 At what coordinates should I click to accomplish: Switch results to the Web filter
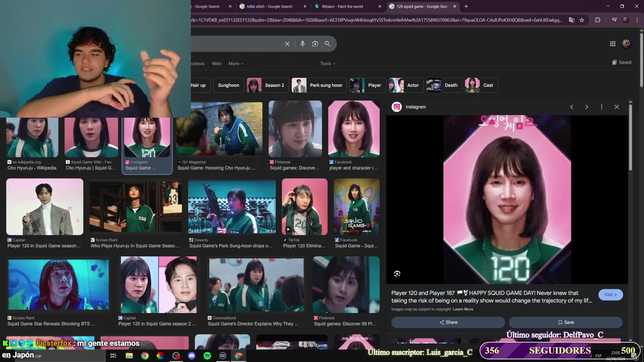(216, 64)
